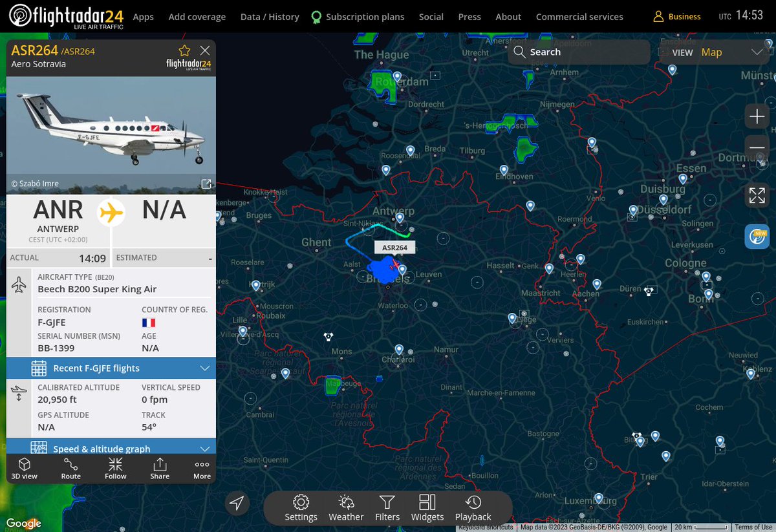Click the Aero Sotravia airline name
The width and height of the screenshot is (776, 532).
click(x=39, y=64)
